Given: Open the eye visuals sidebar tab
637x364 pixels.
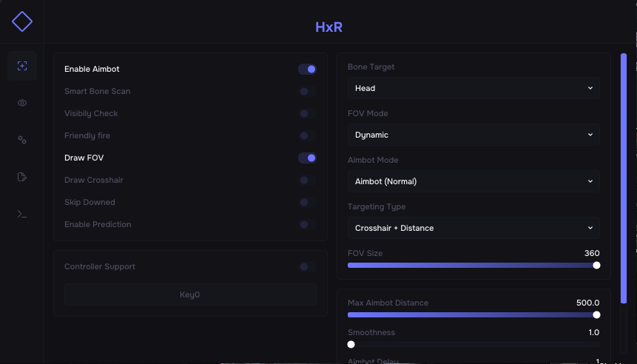Looking at the screenshot, I should tap(22, 103).
